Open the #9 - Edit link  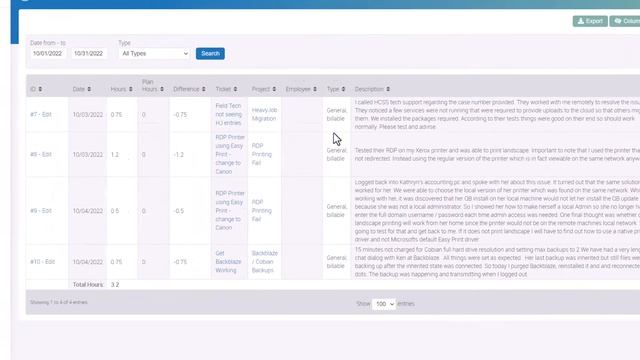41,211
